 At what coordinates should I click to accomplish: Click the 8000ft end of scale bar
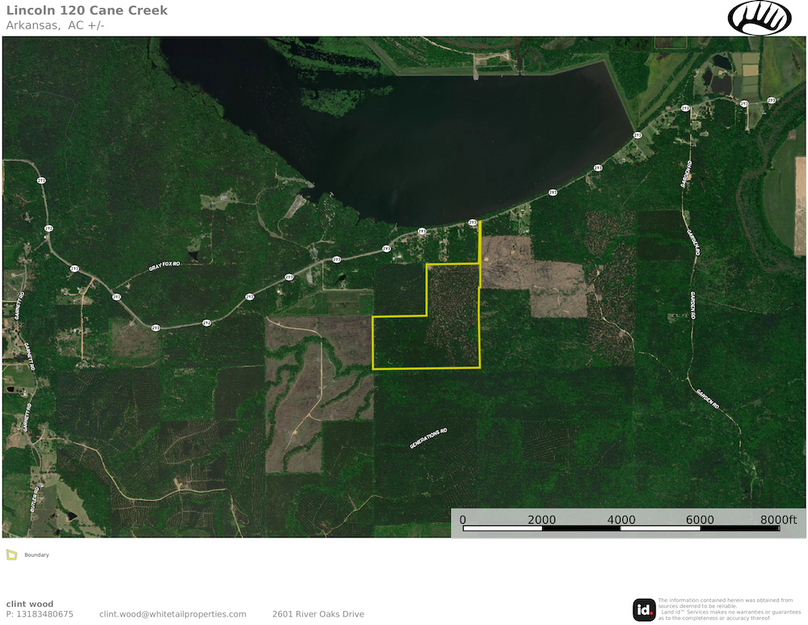coord(777,520)
